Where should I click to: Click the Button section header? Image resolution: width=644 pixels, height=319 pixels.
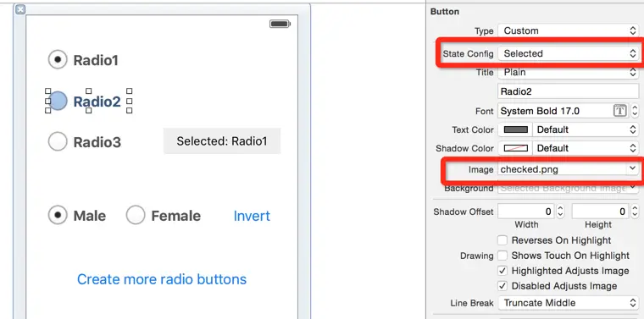pyautogui.click(x=445, y=12)
